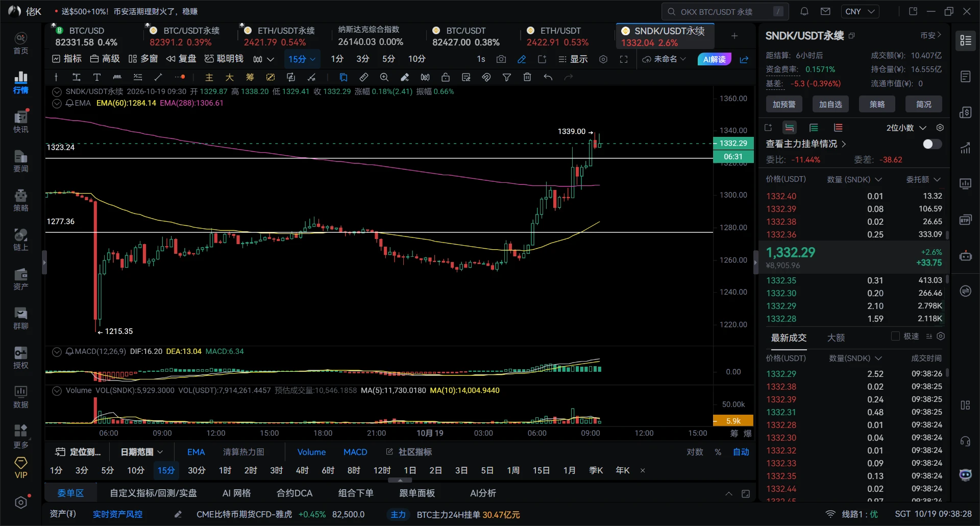Toggle 查看主力挂单情况 switch

click(932, 144)
